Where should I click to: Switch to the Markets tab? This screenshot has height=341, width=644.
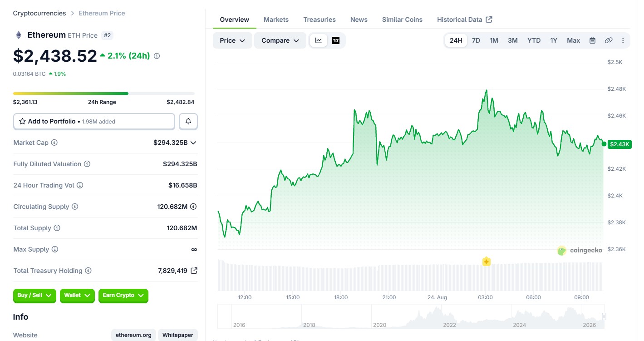[x=276, y=20]
